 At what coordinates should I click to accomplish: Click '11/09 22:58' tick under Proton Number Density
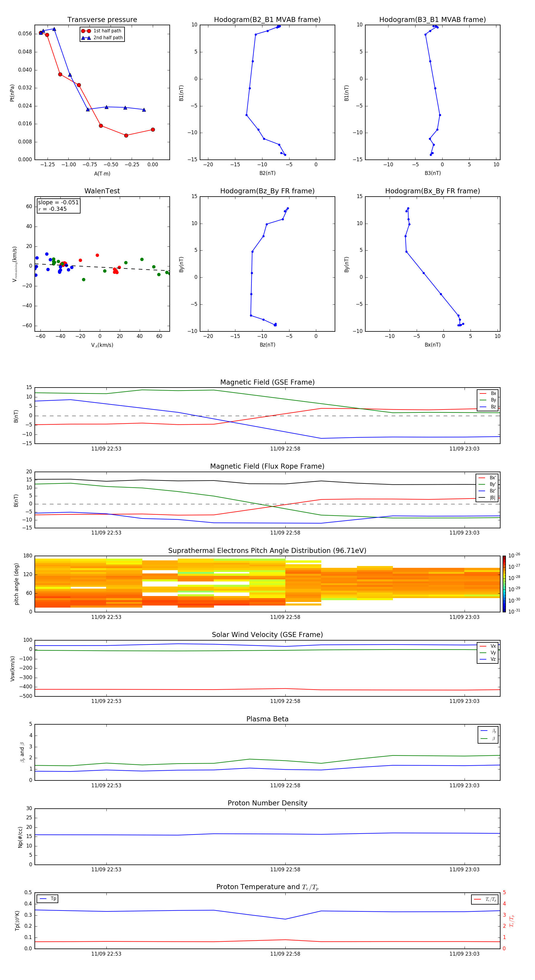(285, 870)
